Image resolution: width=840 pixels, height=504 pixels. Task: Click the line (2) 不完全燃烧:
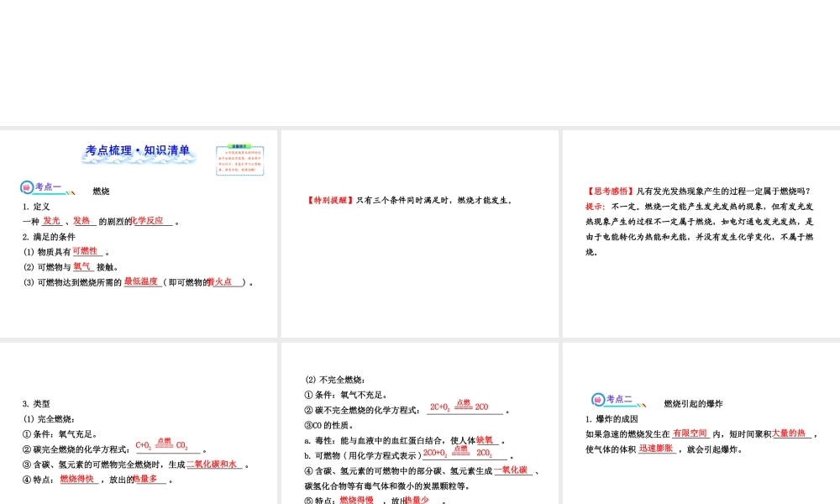(335, 380)
